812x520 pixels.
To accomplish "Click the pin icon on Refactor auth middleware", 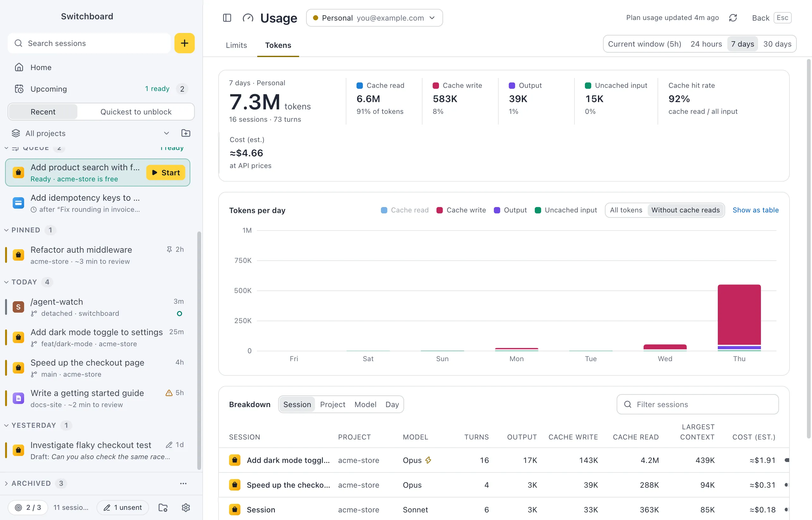I will [169, 250].
